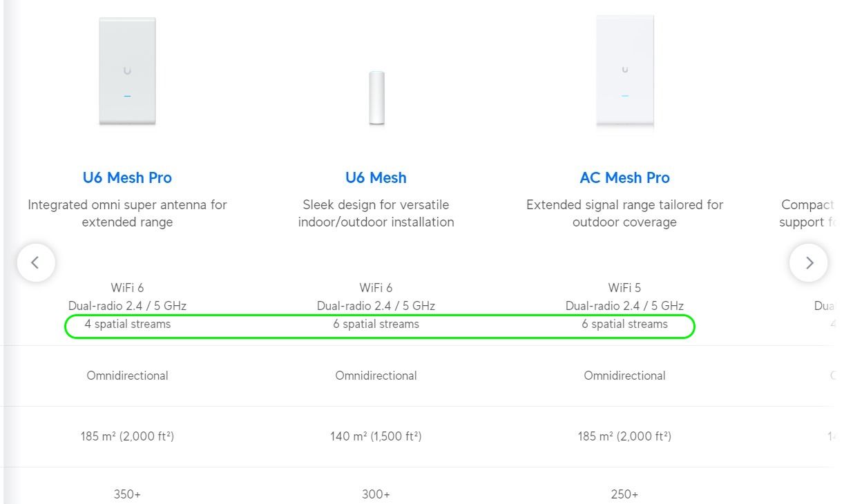Open the U6 Mesh Pro product link
The width and height of the screenshot is (853, 504).
(x=127, y=177)
